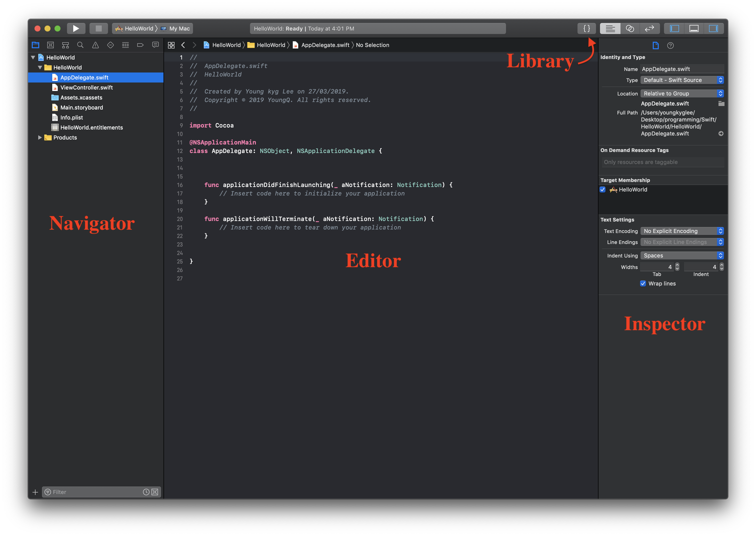Click the Run (play) button

(x=76, y=28)
